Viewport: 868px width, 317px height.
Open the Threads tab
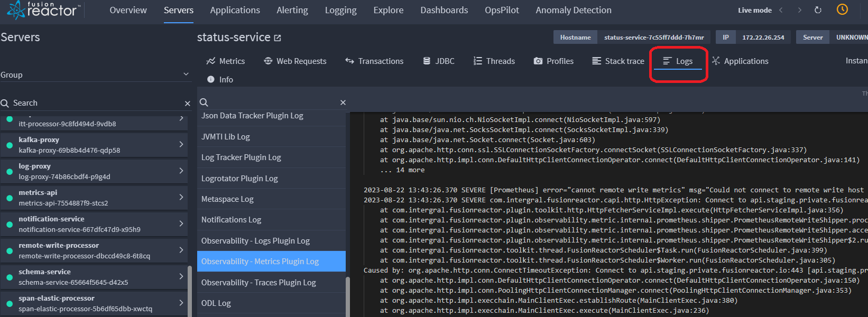pos(494,61)
